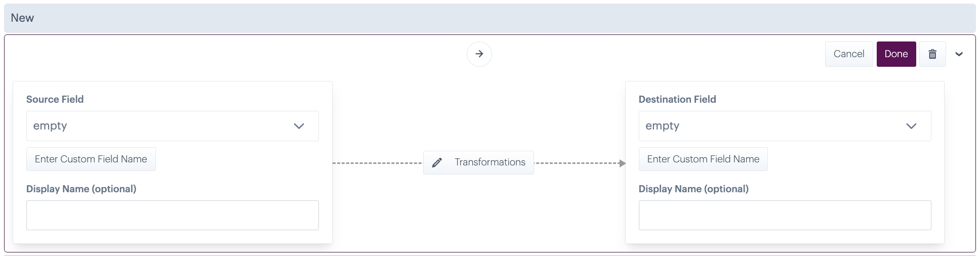The width and height of the screenshot is (980, 256).
Task: Click the pencil icon beside Transformations
Action: coord(437,162)
